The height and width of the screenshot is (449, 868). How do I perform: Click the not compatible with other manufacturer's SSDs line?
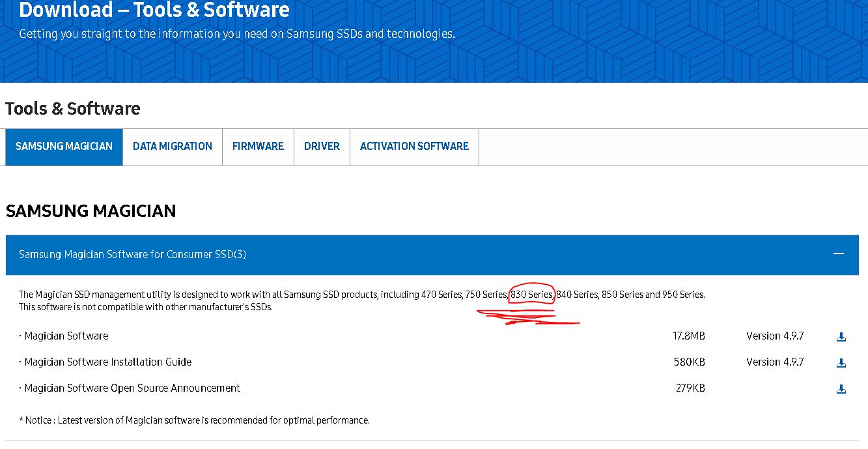click(146, 307)
